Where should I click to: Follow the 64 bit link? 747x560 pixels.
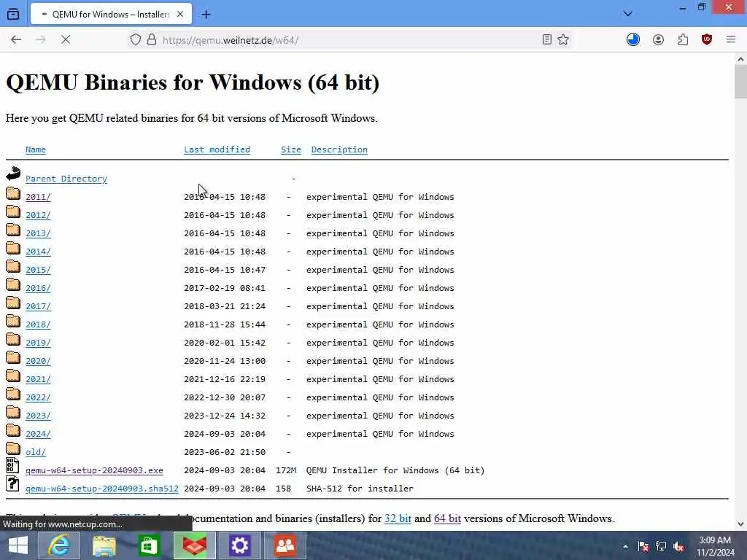[x=447, y=518]
